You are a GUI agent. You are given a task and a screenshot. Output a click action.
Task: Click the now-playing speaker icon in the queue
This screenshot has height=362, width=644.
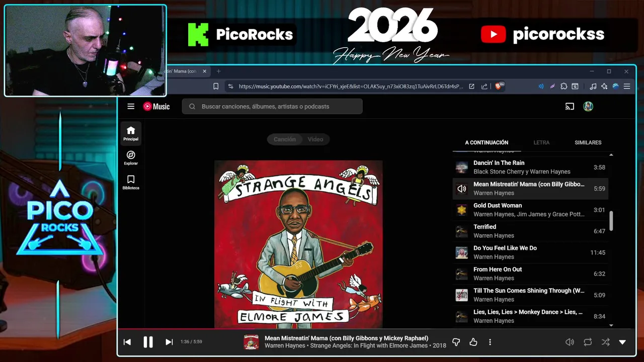point(462,189)
